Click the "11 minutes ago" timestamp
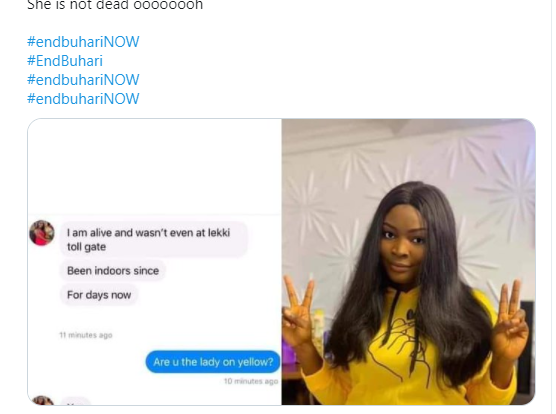 point(85,335)
